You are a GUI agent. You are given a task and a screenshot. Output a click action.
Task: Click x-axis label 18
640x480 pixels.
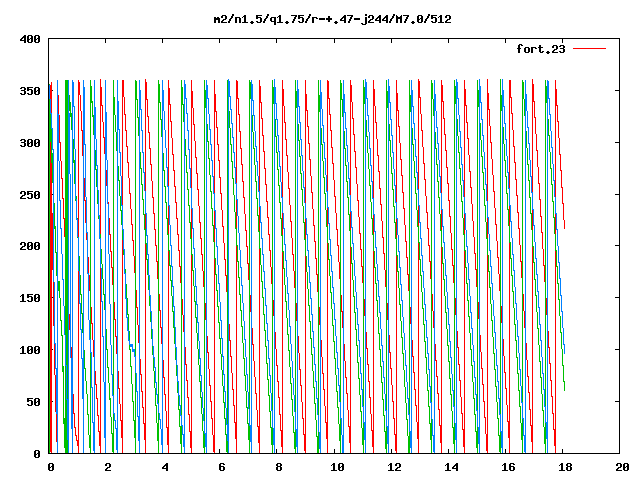[565, 467]
